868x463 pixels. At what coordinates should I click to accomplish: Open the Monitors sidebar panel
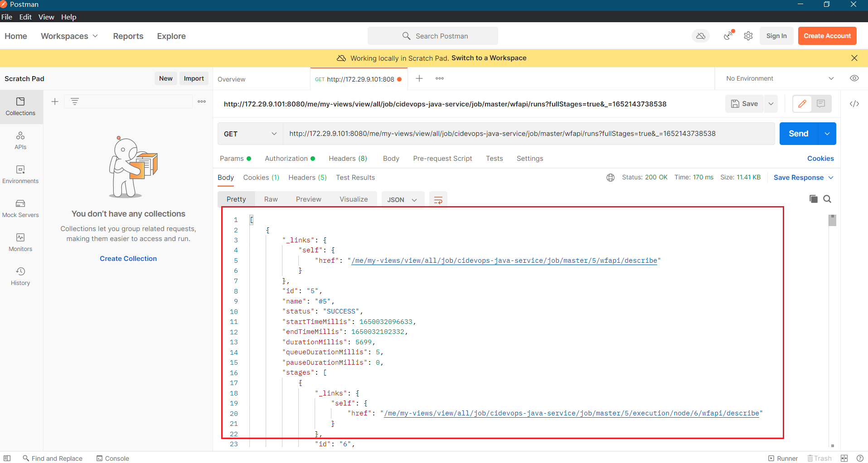point(20,243)
